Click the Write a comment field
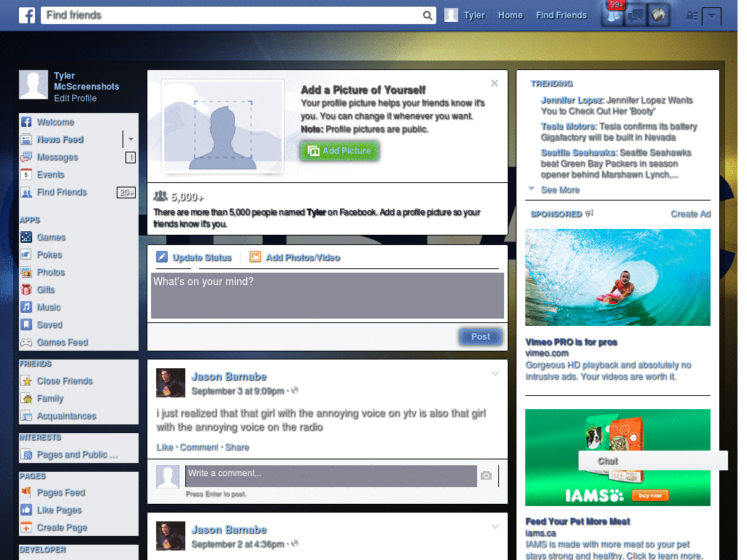The height and width of the screenshot is (560, 747). pos(331,476)
